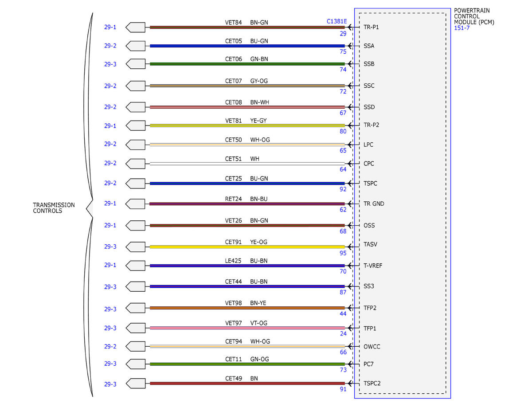Open the 29-3 reference for wire CET49
This screenshot has height=411, width=532.
(110, 384)
